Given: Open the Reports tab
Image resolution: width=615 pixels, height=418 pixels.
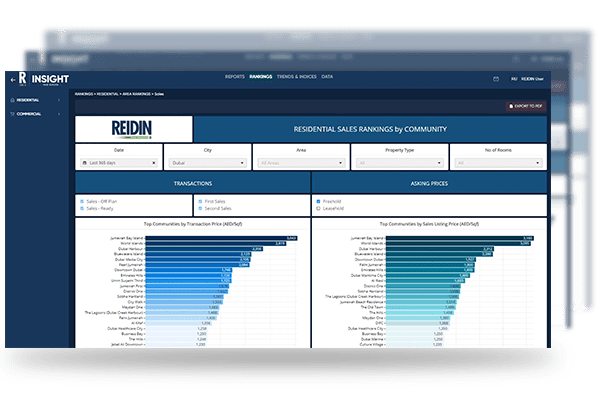Looking at the screenshot, I should [235, 77].
